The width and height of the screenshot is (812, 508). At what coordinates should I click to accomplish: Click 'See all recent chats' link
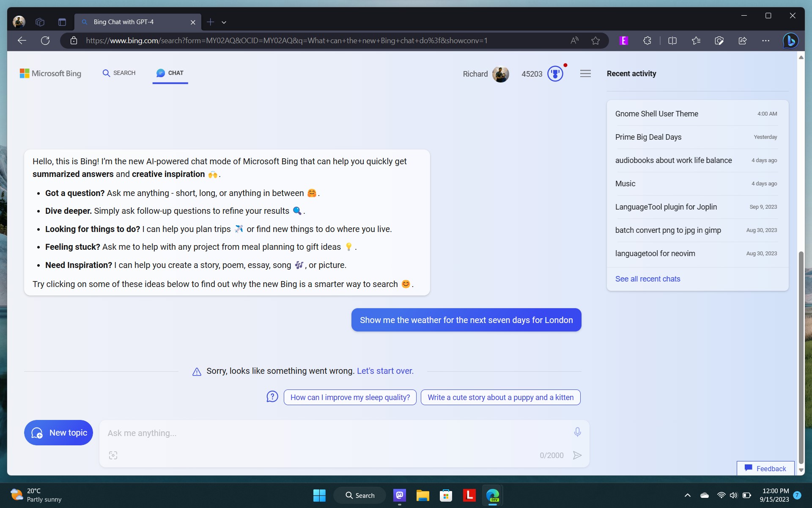[x=647, y=278]
